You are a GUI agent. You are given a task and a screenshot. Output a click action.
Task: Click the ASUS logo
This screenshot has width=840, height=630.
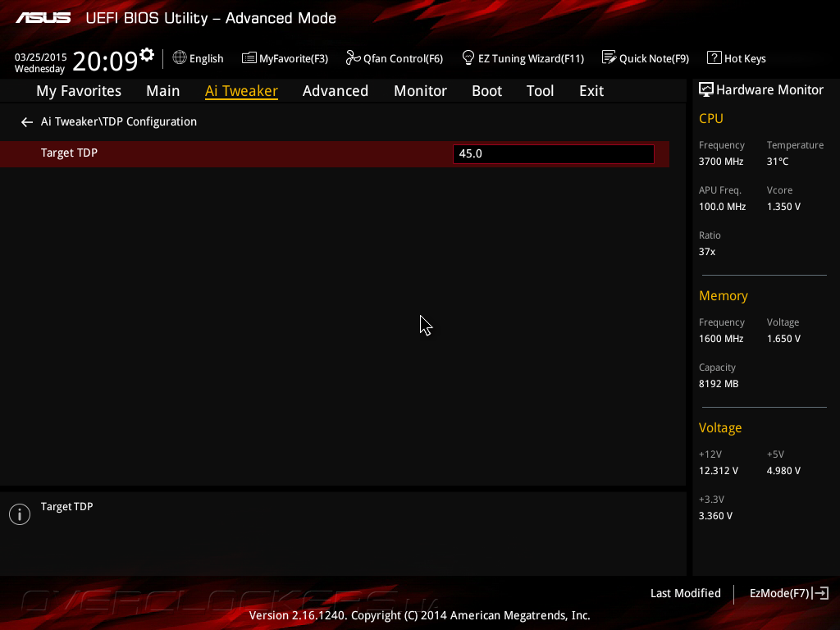(x=43, y=18)
